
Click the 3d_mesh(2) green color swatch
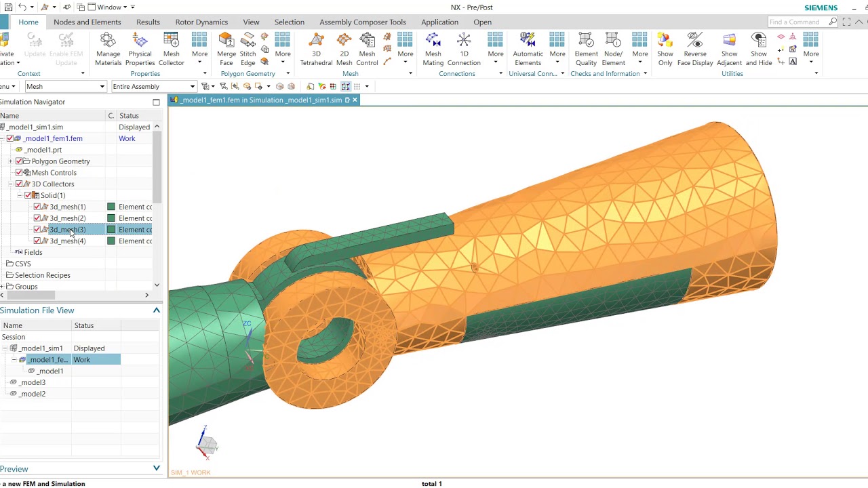coord(111,218)
